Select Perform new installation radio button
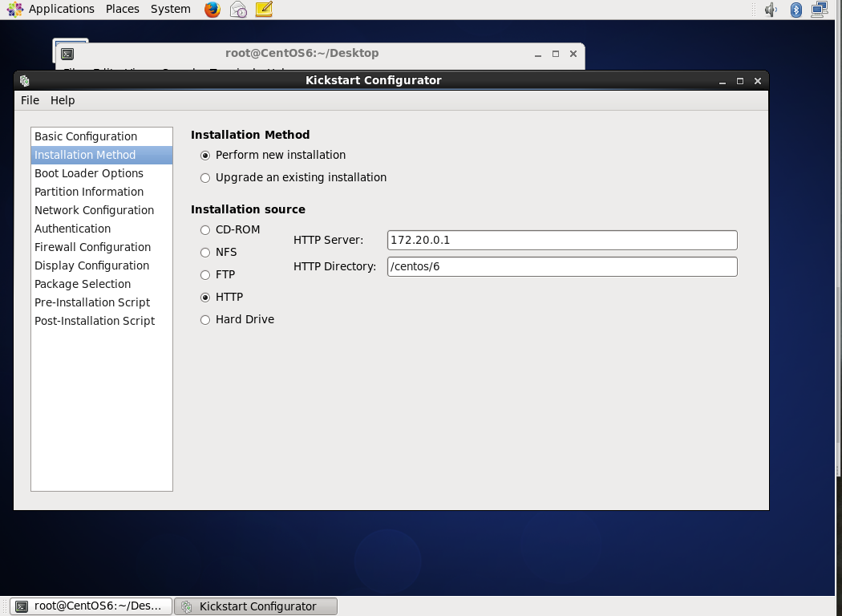This screenshot has height=616, width=842. coord(205,156)
